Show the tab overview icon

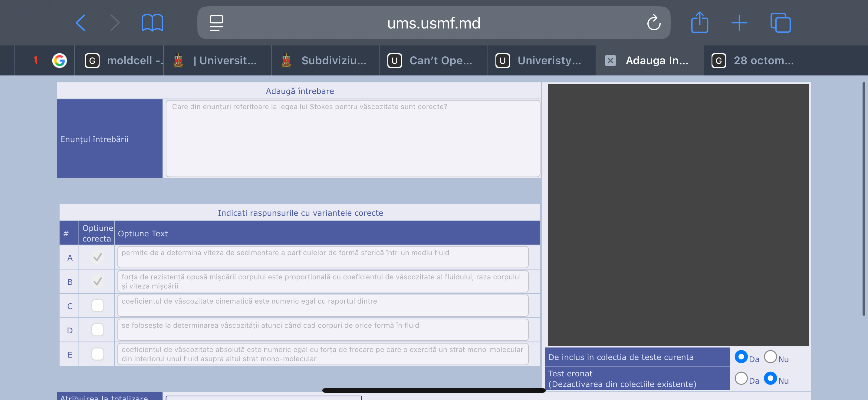click(781, 23)
